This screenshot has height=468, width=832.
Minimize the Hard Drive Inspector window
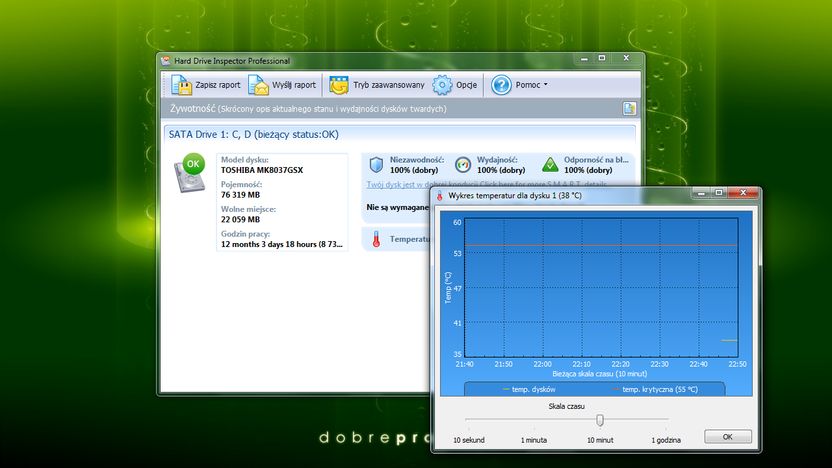[x=584, y=58]
